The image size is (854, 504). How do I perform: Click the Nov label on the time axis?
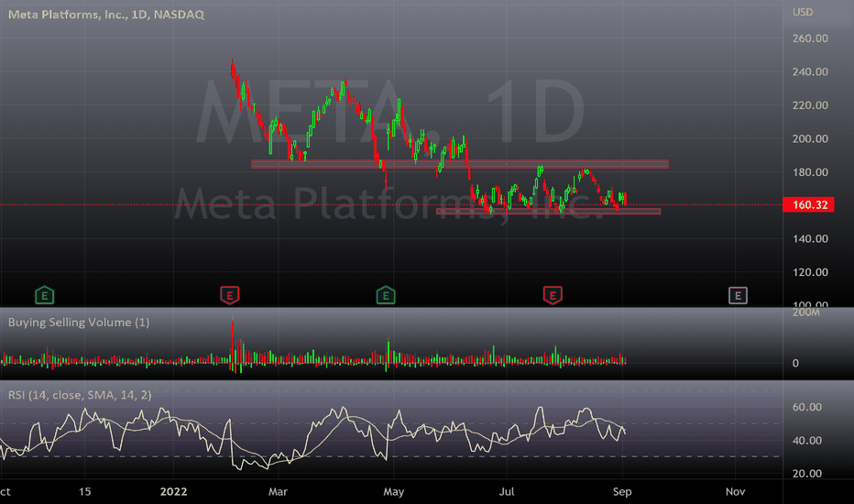(x=735, y=491)
